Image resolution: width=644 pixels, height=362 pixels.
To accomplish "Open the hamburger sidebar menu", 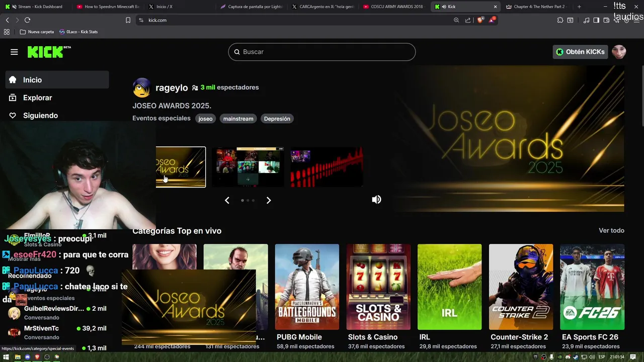I will [14, 52].
